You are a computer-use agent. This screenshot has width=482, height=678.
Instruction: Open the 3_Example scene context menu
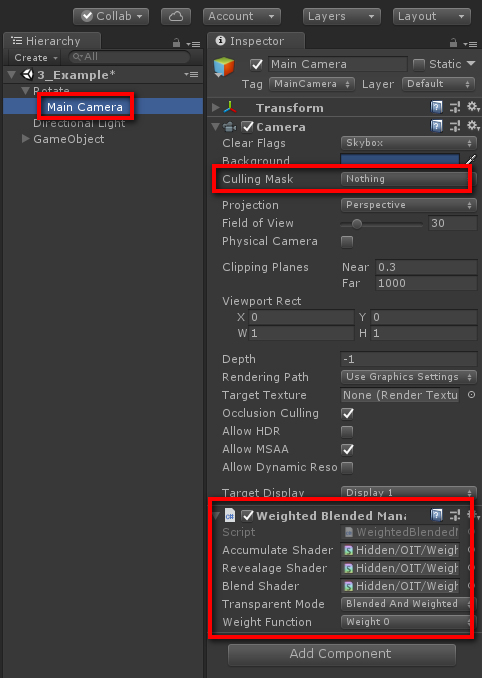[x=192, y=74]
